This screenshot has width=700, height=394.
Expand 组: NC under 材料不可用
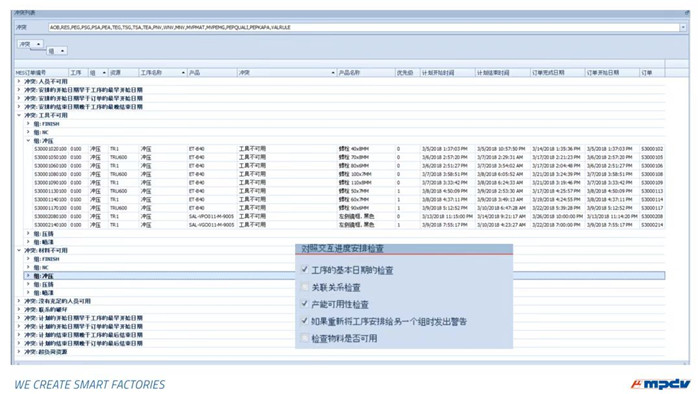click(x=28, y=267)
